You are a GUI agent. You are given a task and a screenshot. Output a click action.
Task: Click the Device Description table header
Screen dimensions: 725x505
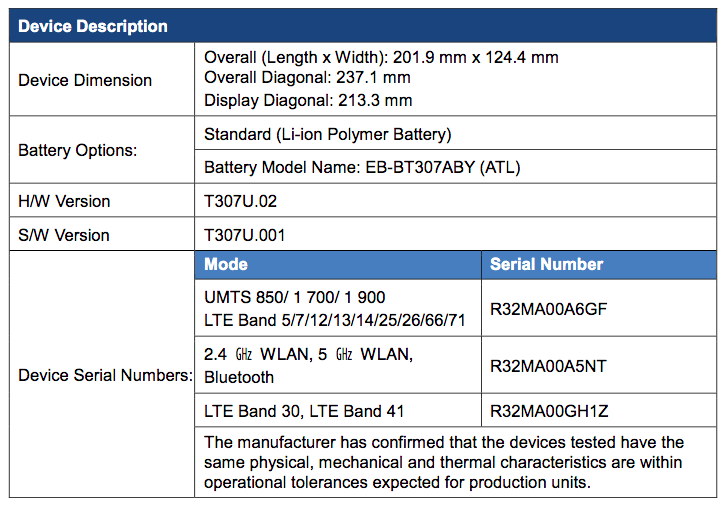click(93, 26)
